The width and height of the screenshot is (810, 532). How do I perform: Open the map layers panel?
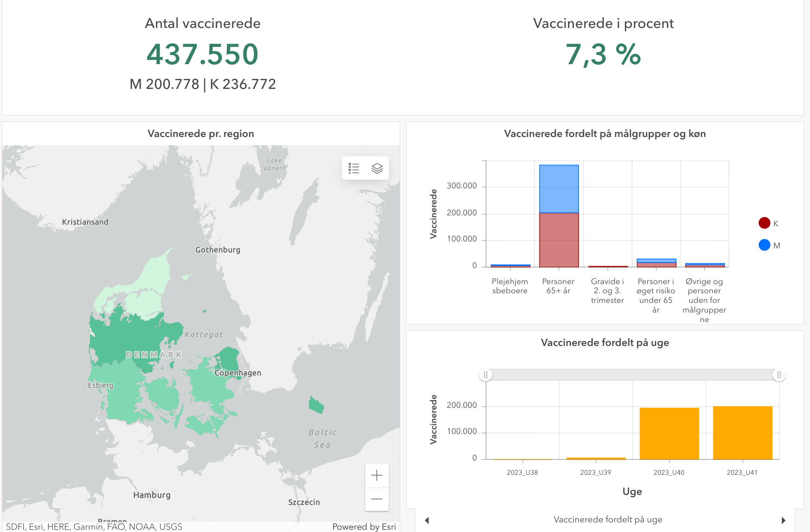377,168
